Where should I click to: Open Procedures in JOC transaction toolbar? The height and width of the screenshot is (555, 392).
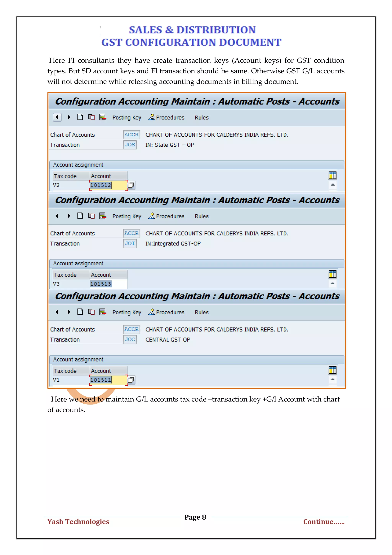(166, 312)
